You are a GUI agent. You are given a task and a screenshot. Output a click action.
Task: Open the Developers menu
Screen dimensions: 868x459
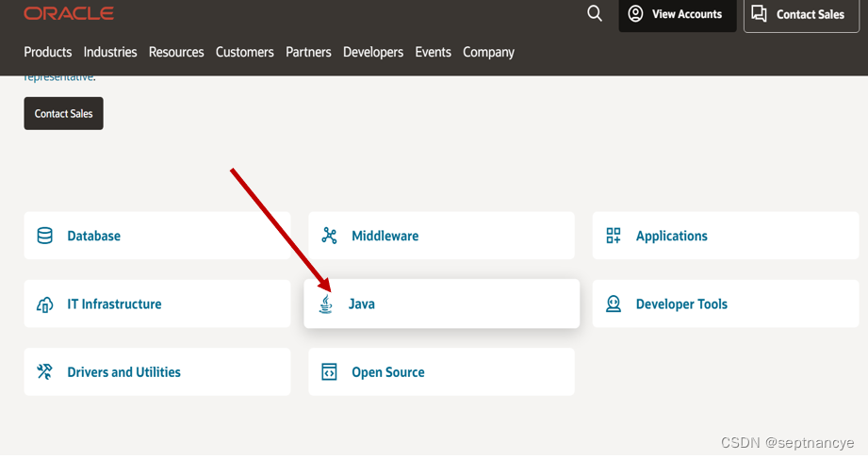[373, 52]
